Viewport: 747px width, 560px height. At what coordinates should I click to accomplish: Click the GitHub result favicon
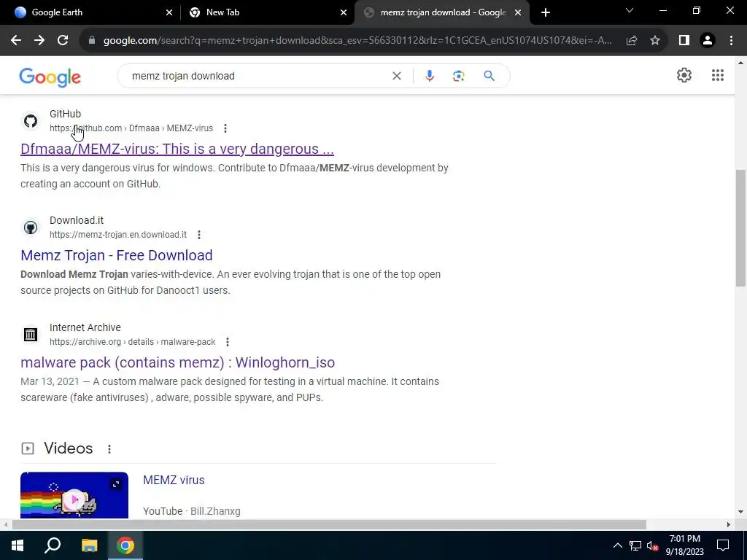[31, 121]
